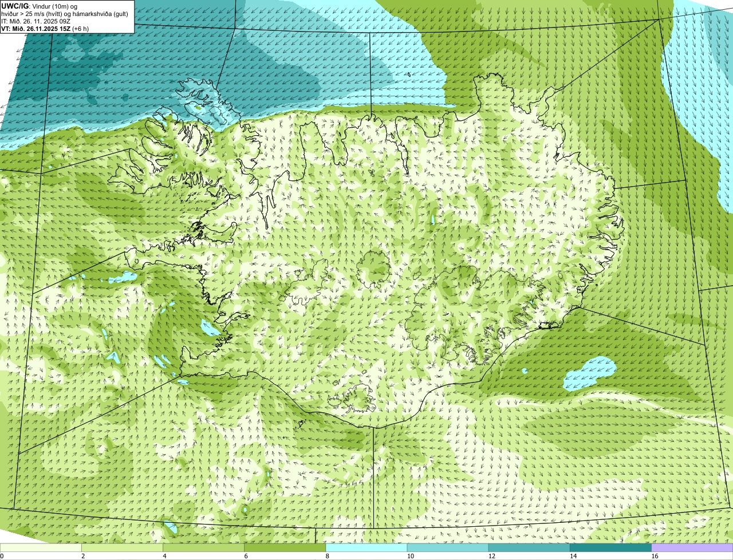The width and height of the screenshot is (733, 560).
Task: Click the legend label "14"
Action: tap(573, 556)
